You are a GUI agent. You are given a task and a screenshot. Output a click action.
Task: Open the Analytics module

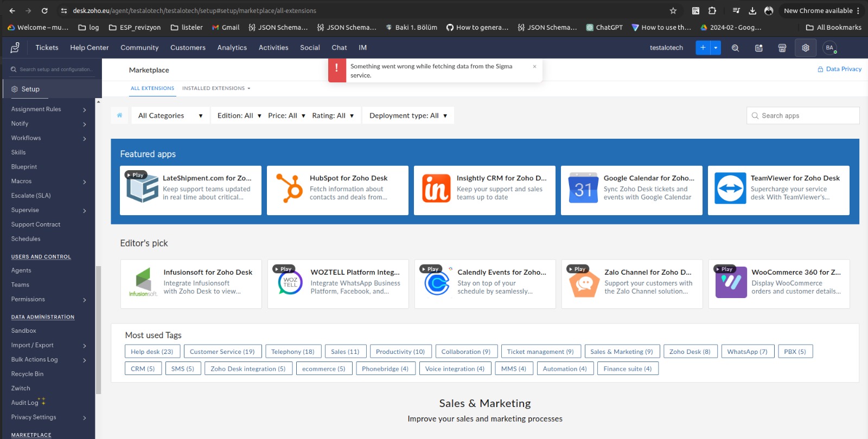[x=232, y=48]
